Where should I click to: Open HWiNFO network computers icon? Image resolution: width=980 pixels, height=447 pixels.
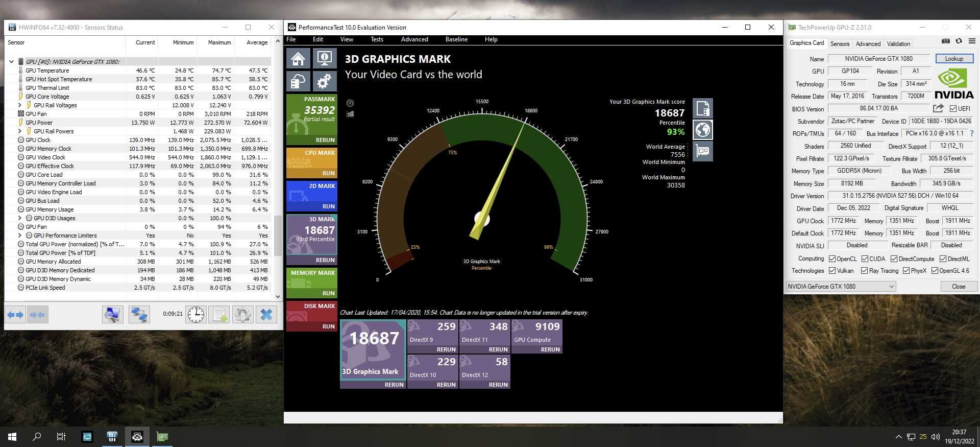click(x=139, y=315)
